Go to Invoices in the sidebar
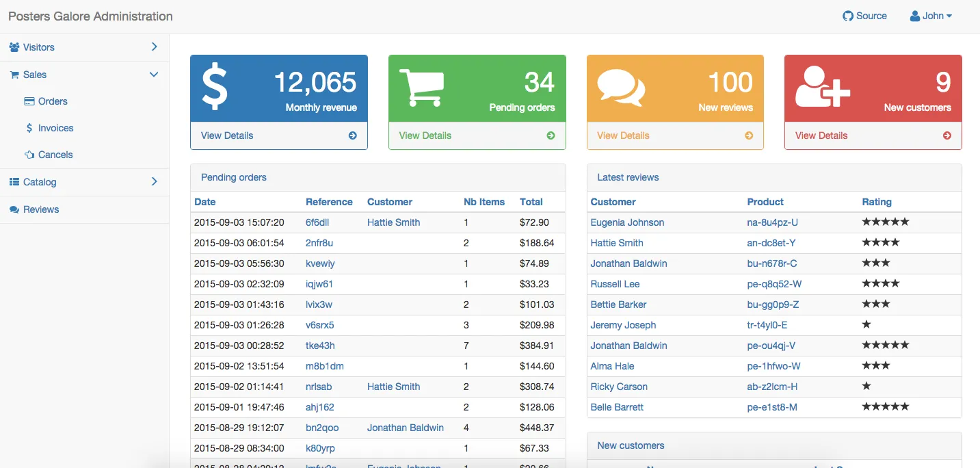 55,128
